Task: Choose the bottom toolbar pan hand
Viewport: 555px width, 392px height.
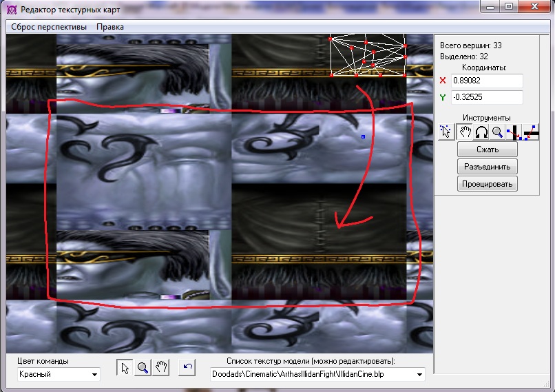Action: tap(160, 368)
